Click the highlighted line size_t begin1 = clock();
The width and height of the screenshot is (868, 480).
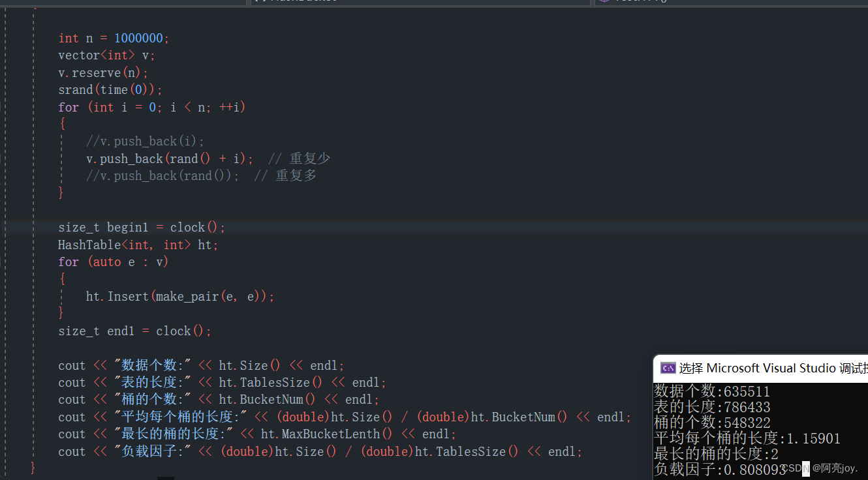[x=141, y=227]
